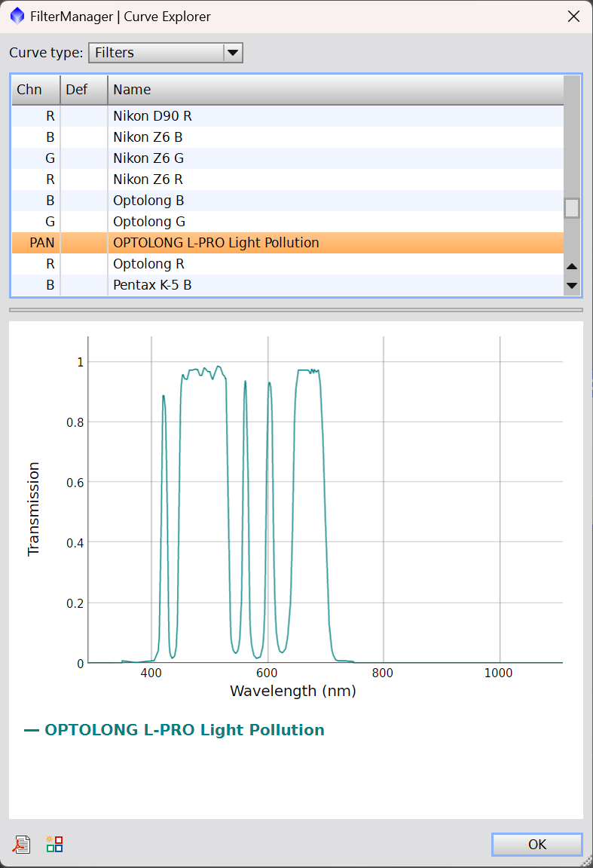The height and width of the screenshot is (868, 593).
Task: Sort by the Chn column header
Action: click(36, 90)
